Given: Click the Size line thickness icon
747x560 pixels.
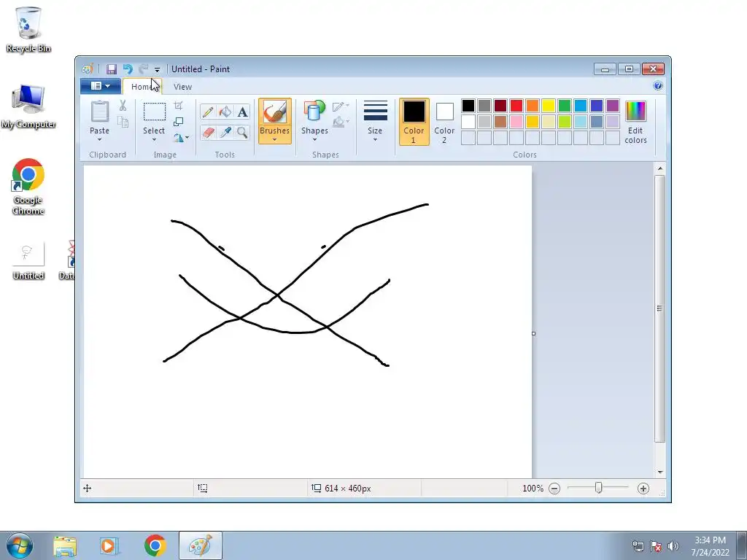Looking at the screenshot, I should [x=375, y=111].
